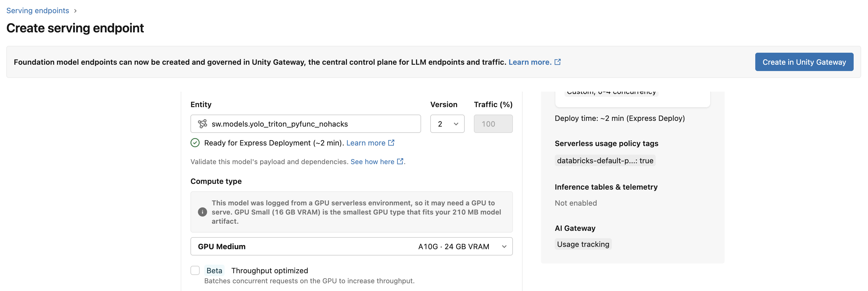
Task: Click the Create in Unity Gateway button
Action: 804,62
